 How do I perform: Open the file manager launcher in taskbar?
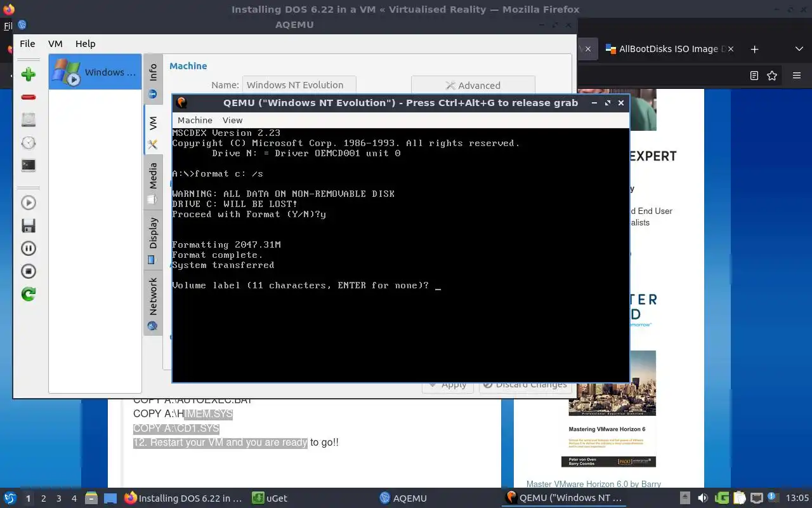point(91,498)
